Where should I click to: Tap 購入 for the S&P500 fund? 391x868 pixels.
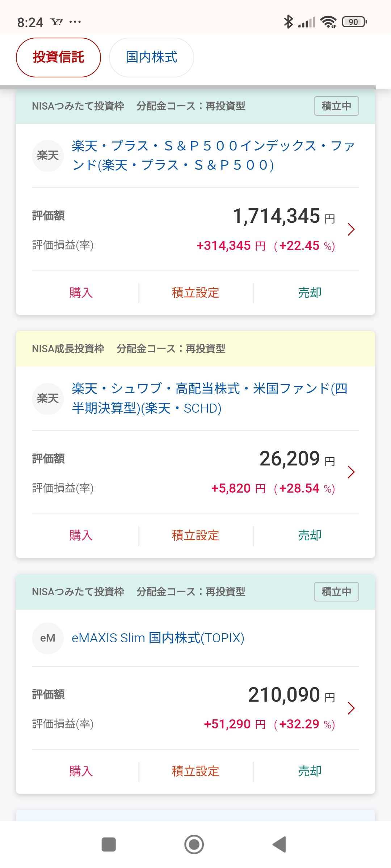tap(81, 293)
